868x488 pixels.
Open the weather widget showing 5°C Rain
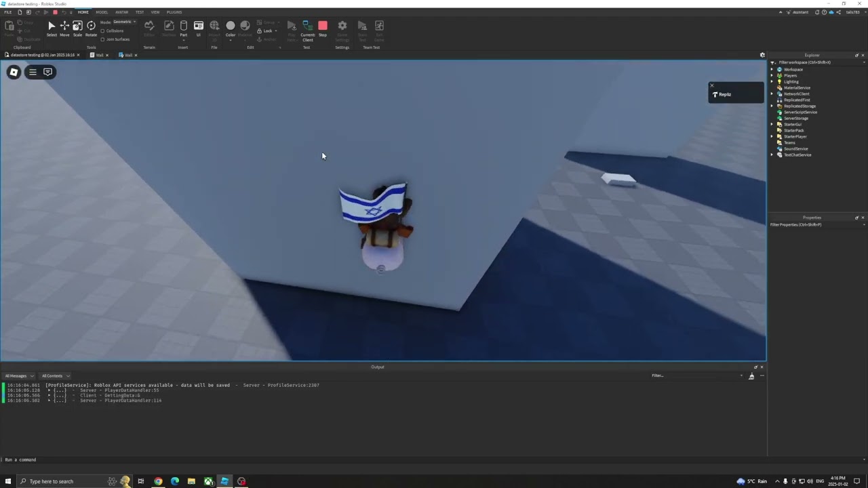753,481
